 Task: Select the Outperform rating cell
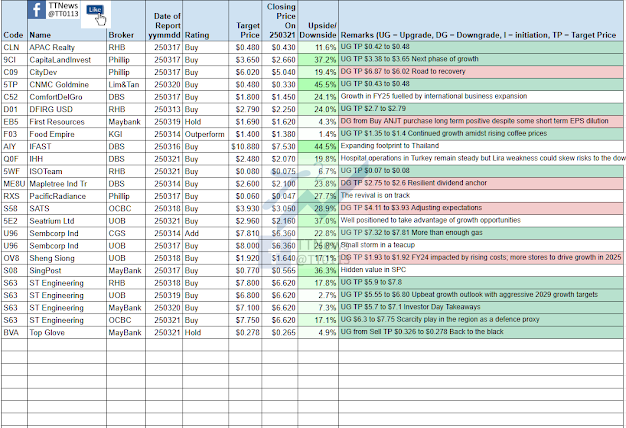[205, 134]
